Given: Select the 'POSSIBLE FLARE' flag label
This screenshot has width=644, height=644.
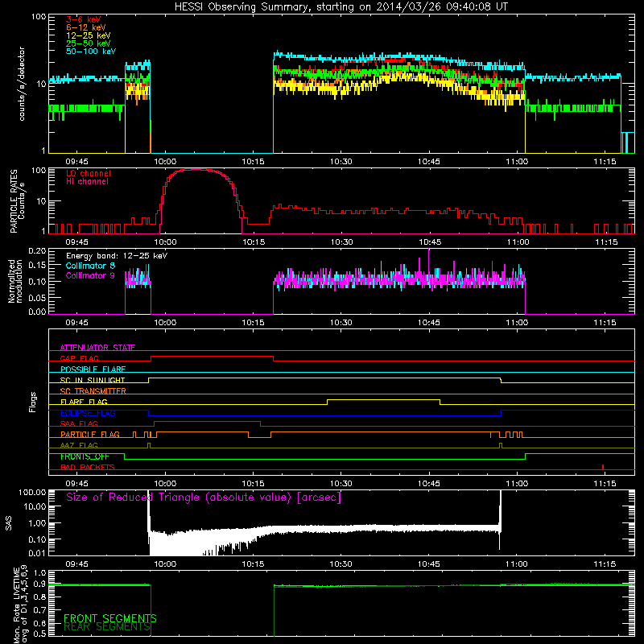Looking at the screenshot, I should tap(93, 369).
